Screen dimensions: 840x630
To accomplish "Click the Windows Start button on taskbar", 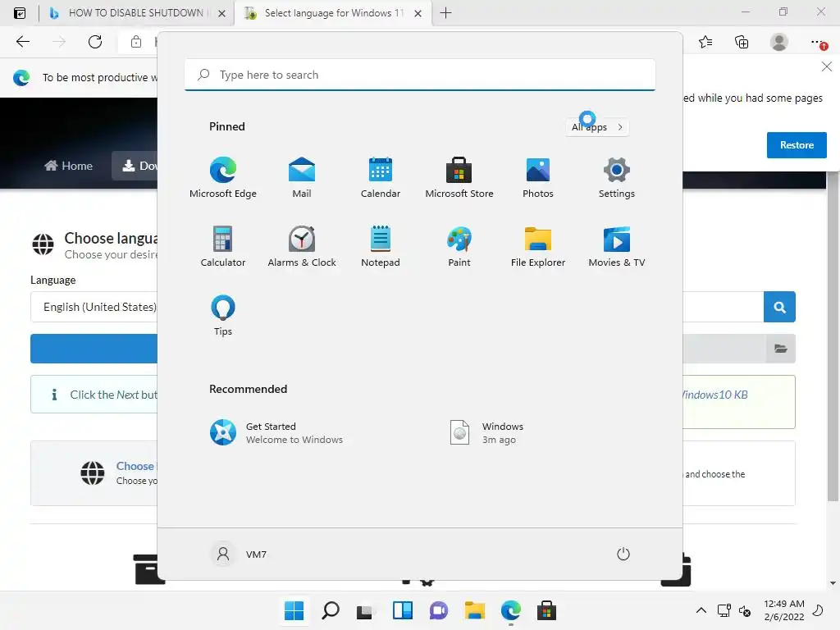I will click(x=294, y=610).
